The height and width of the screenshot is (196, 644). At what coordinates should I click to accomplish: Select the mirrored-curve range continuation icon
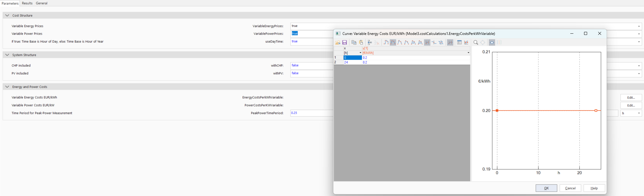click(x=434, y=42)
